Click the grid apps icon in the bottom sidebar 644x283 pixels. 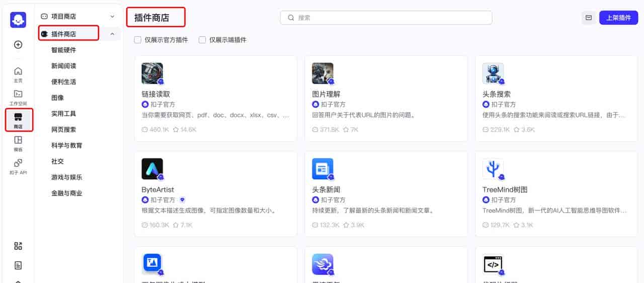[x=18, y=246]
